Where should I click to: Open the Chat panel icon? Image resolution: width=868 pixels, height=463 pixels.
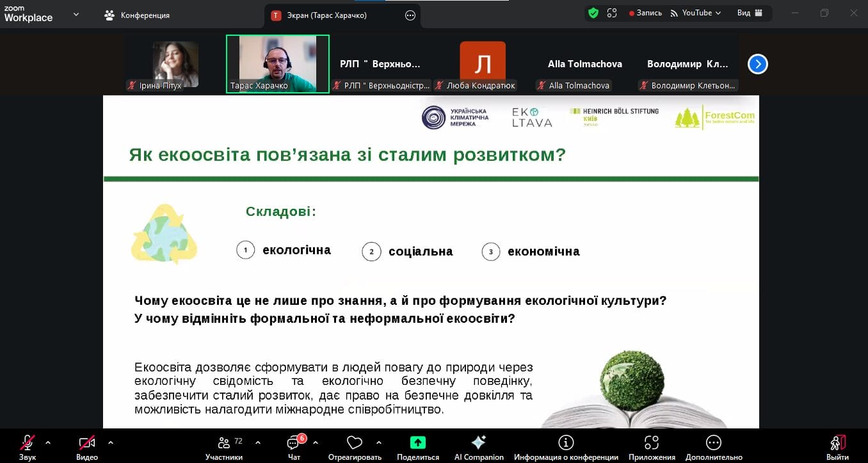(x=294, y=443)
